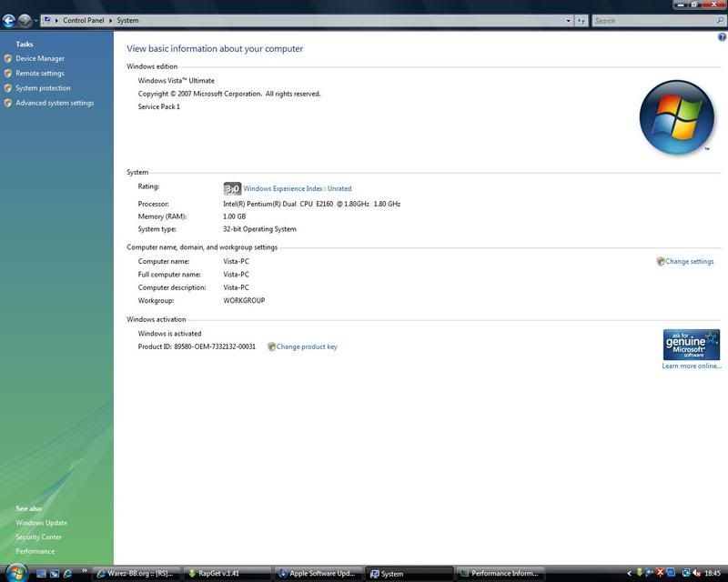Open Device Manager from Tasks
This screenshot has height=582, width=728.
click(40, 58)
